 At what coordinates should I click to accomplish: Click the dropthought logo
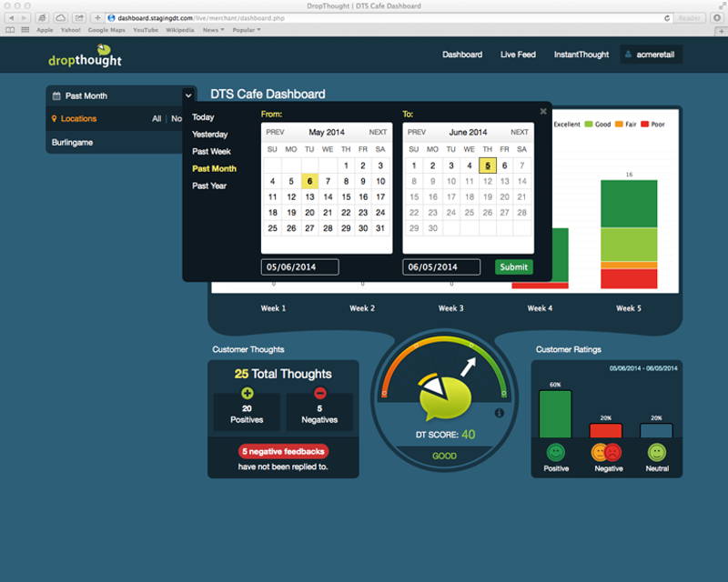[x=85, y=55]
